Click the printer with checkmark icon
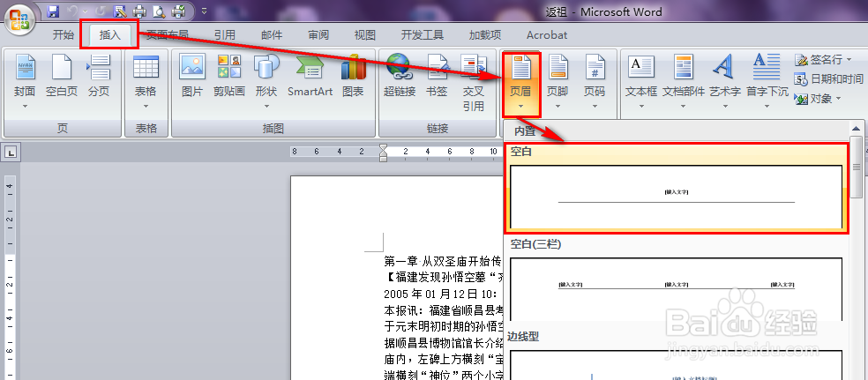Viewport: 868px width, 380px height. pos(178,11)
